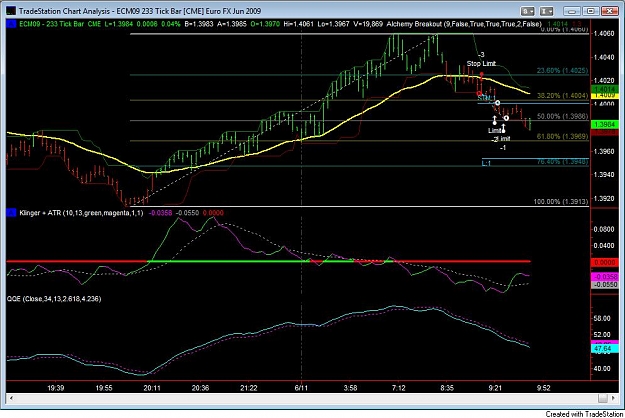Click the Hi=1.4061 high readout
The image size is (625, 418).
pos(299,24)
